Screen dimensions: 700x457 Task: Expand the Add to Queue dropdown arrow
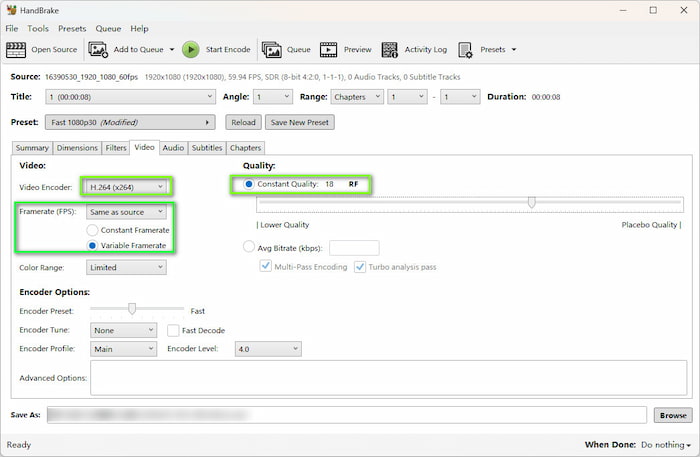click(x=172, y=50)
